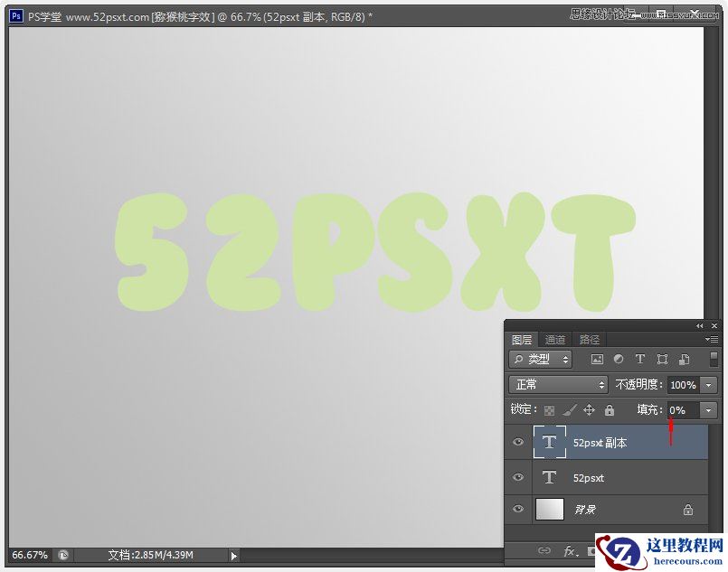Click the link layers icon
This screenshot has width=728, height=572.
[544, 550]
